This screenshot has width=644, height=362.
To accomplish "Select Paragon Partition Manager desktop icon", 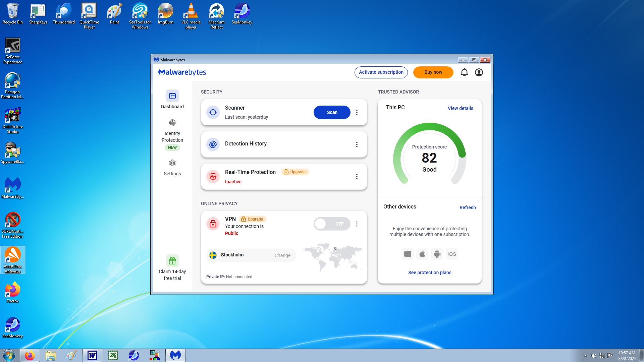I will tap(13, 85).
